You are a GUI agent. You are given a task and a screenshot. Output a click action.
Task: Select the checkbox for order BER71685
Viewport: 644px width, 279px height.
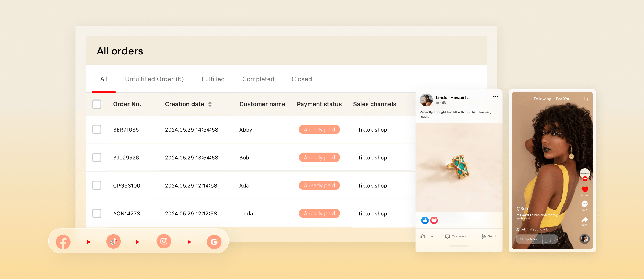97,130
